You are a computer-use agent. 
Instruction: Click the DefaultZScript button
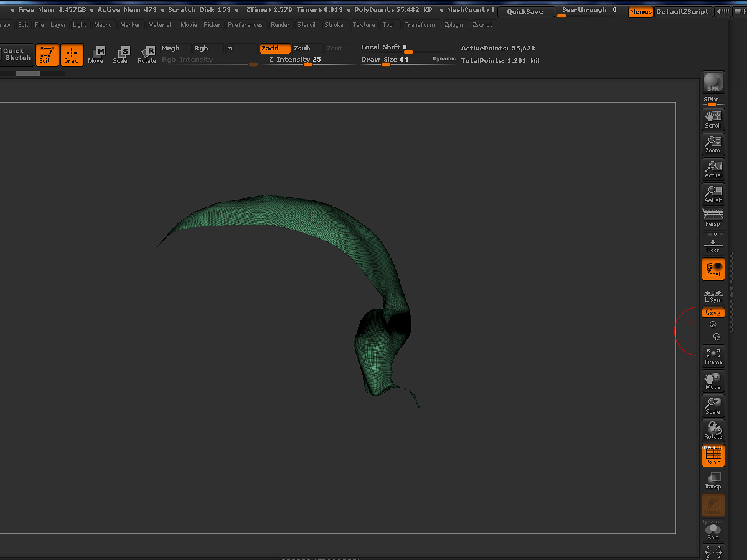point(682,12)
